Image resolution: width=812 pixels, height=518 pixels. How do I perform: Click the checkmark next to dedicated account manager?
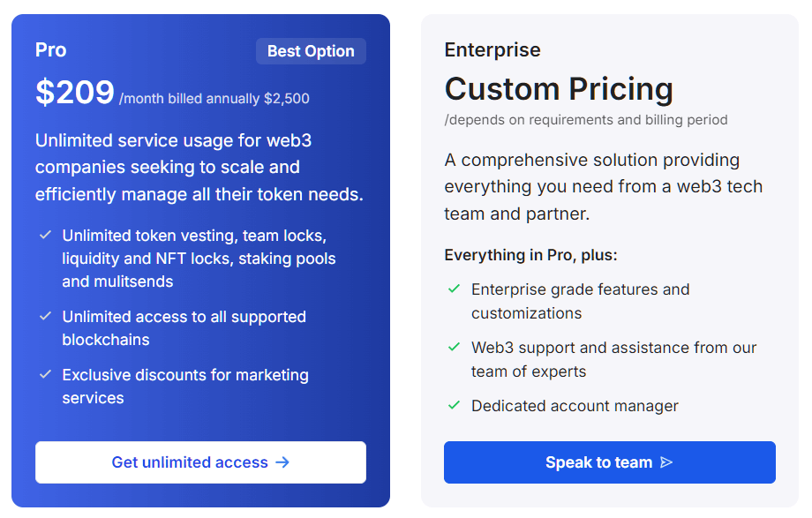[x=455, y=405]
